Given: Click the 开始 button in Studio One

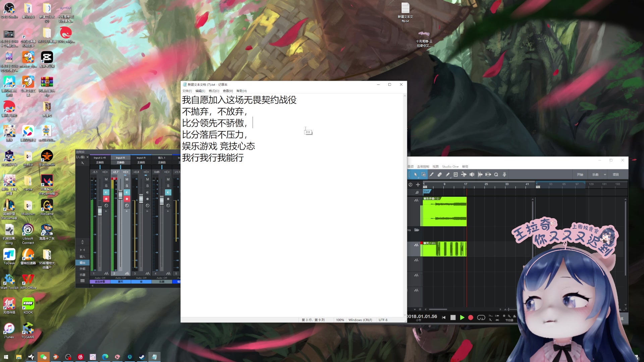Looking at the screenshot, I should tap(580, 175).
